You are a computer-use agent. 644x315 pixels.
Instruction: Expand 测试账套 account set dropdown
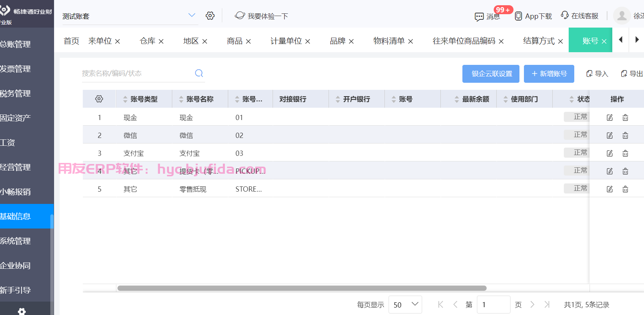coord(192,15)
